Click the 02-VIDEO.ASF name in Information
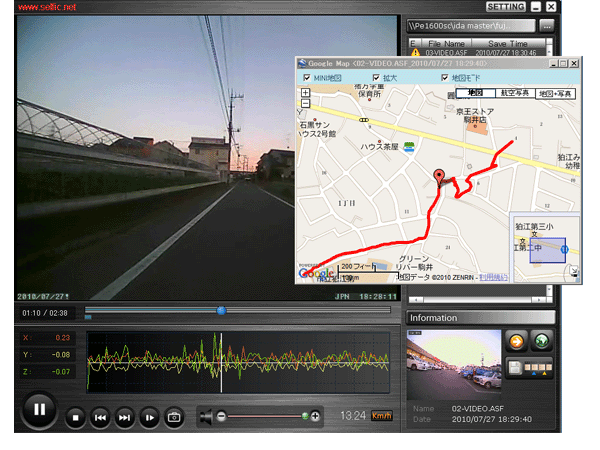600x450 pixels. tap(478, 408)
